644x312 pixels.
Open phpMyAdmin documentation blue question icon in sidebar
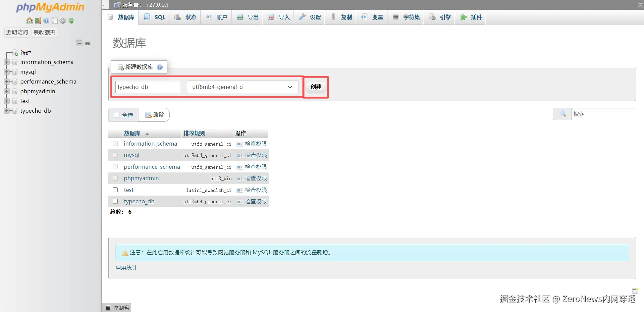tap(46, 21)
